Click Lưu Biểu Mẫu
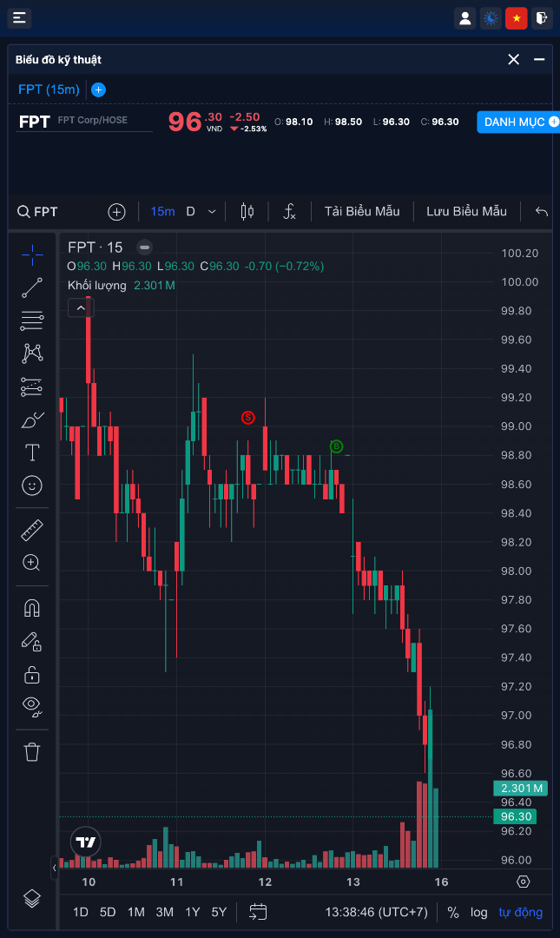 [x=467, y=212]
